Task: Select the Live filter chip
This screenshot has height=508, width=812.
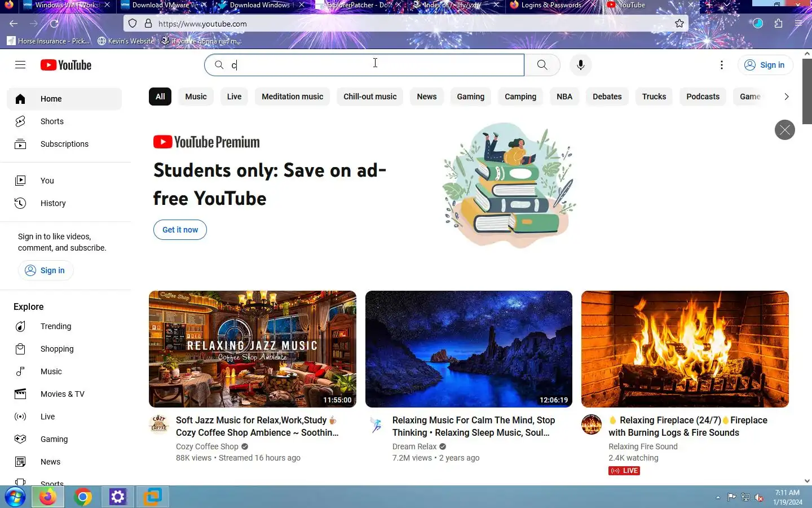Action: tap(234, 97)
